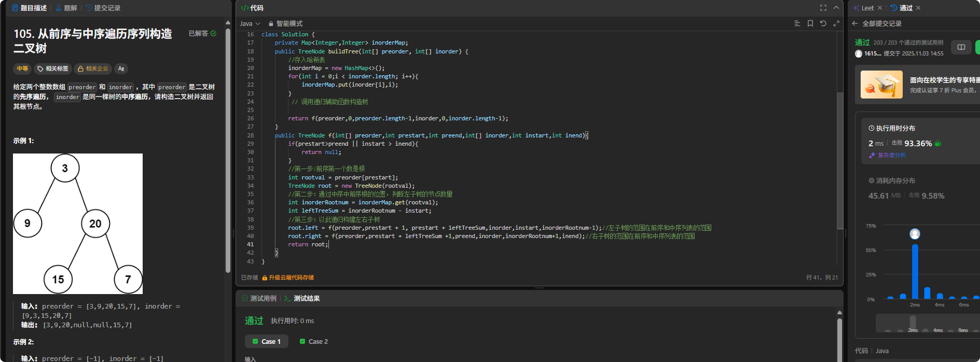980x362 pixels.
Task: Click the problem title 105
Action: point(92,41)
